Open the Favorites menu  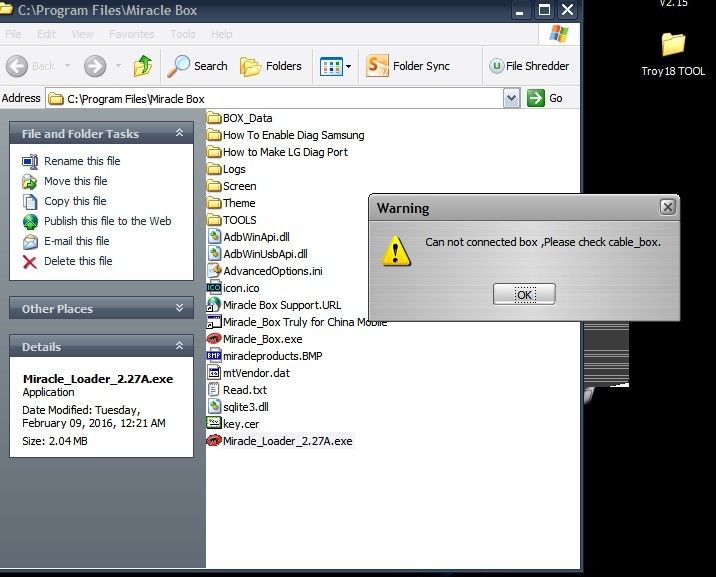132,34
